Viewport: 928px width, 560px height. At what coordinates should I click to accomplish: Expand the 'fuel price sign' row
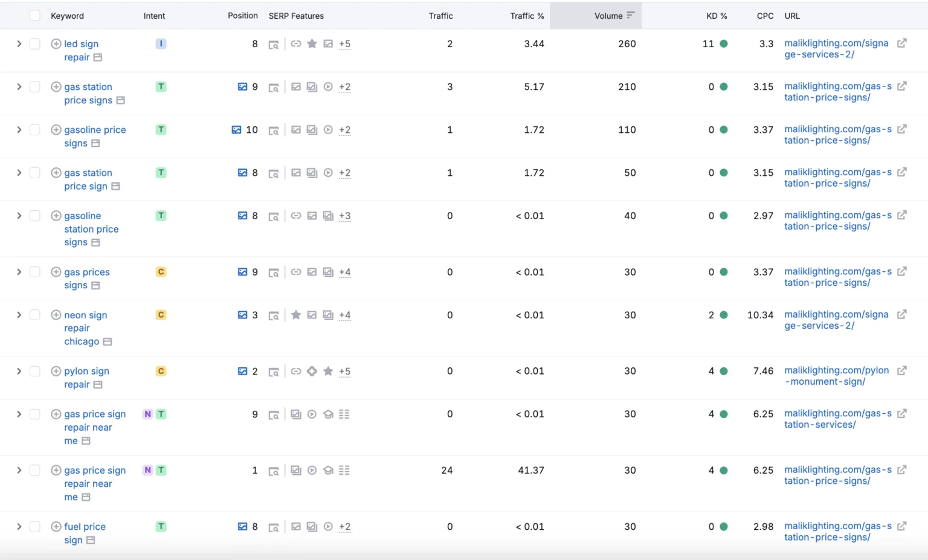(19, 526)
